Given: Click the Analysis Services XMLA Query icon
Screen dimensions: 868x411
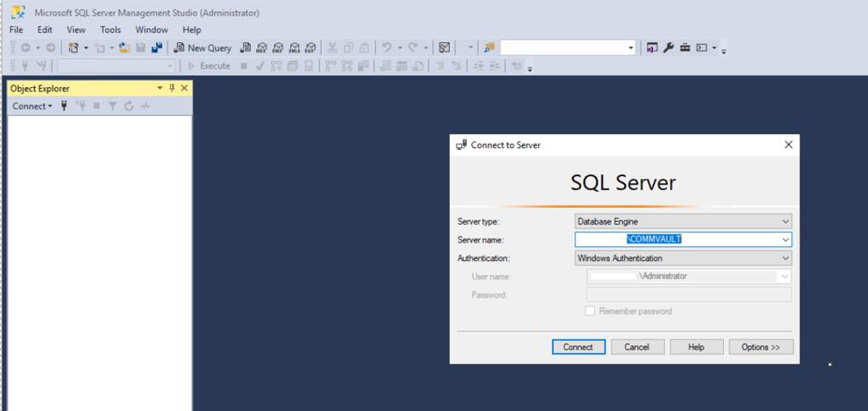Looking at the screenshot, I should point(295,48).
